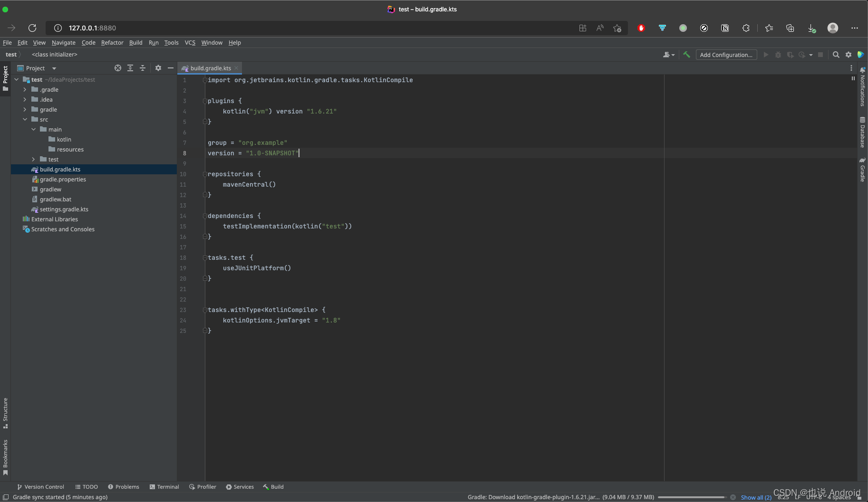Select build.gradle.kts in the Project tree
Viewport: 868px width, 502px height.
point(60,169)
